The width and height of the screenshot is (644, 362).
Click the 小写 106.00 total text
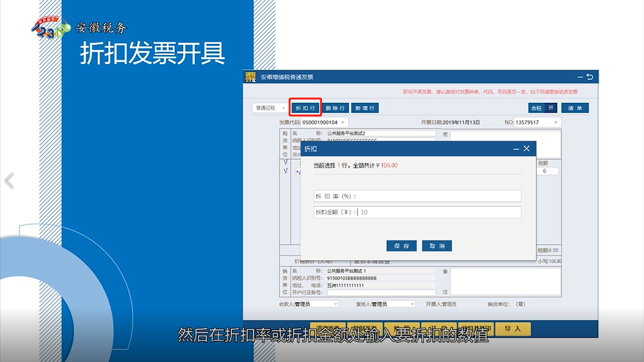550,261
